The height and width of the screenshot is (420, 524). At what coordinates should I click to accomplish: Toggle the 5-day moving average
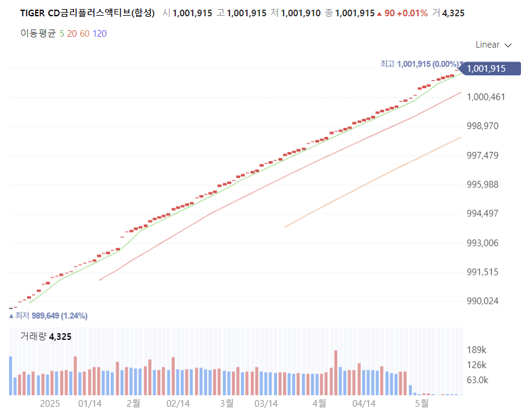pyautogui.click(x=60, y=34)
